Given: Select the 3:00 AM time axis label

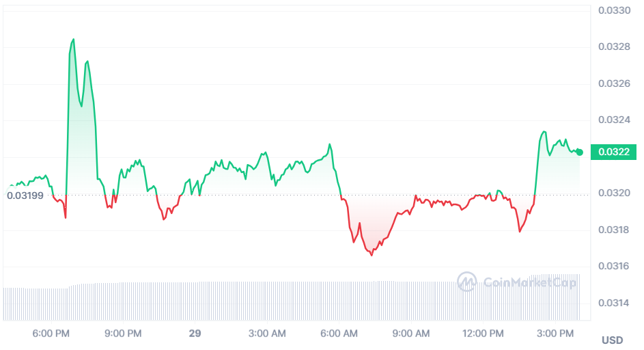Looking at the screenshot, I should coord(267,334).
